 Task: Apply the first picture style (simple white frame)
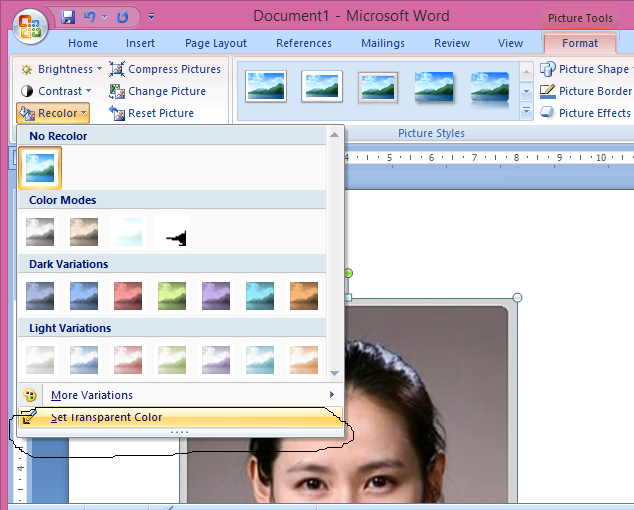(266, 86)
